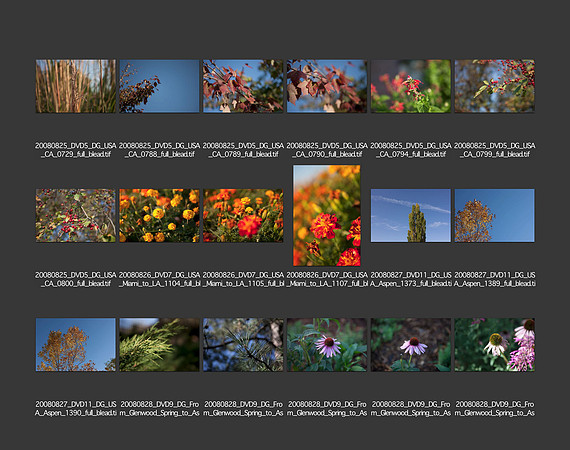Pick the poplar tree with contrail thumbnail Aspen_1373
Screen dimensions: 570x450
411,216
